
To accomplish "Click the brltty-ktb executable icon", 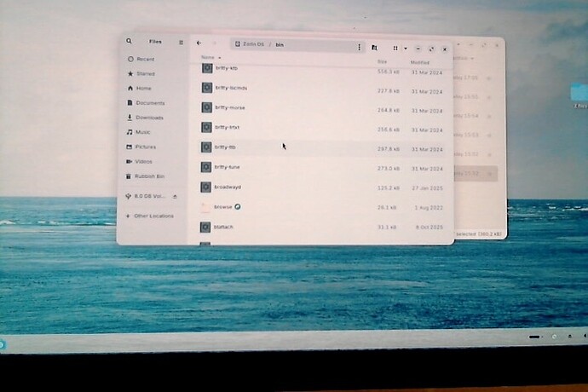I will click(x=207, y=68).
